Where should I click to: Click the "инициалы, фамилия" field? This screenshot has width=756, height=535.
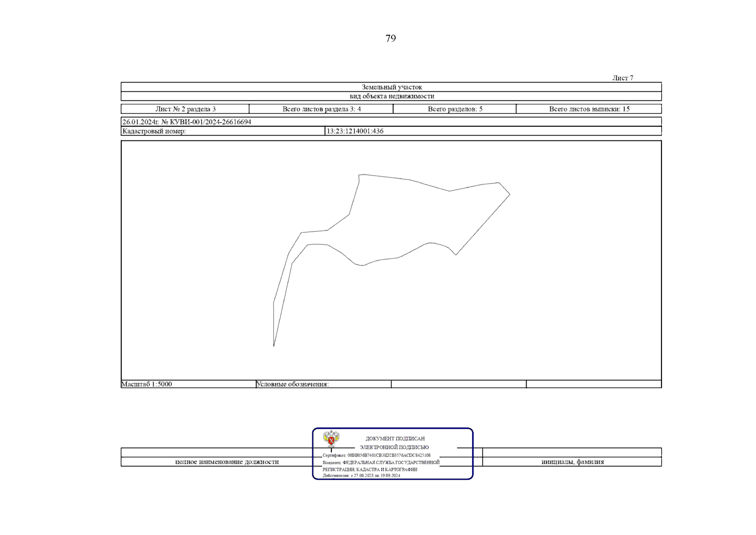point(572,462)
